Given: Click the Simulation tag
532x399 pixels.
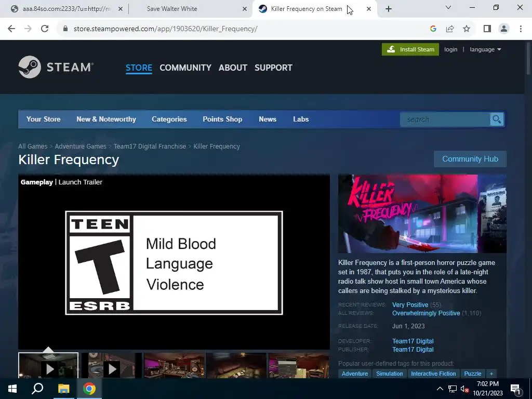Looking at the screenshot, I should pyautogui.click(x=390, y=374).
